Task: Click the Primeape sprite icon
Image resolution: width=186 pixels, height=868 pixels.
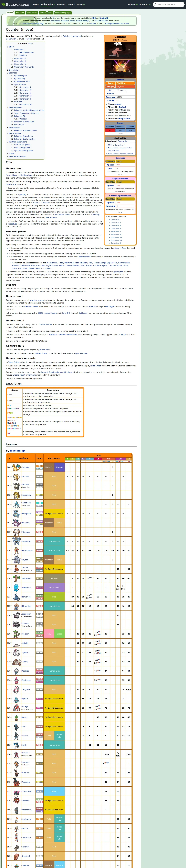Action: pos(17,532)
